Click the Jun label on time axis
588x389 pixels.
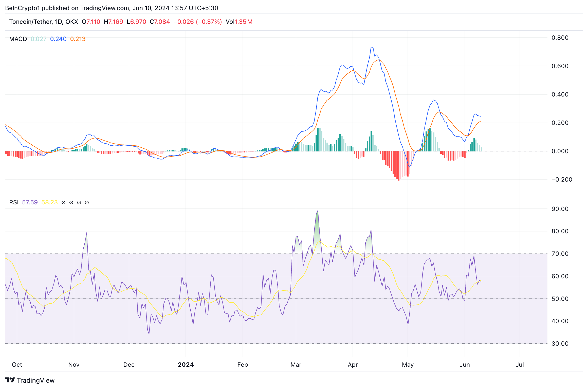(465, 364)
